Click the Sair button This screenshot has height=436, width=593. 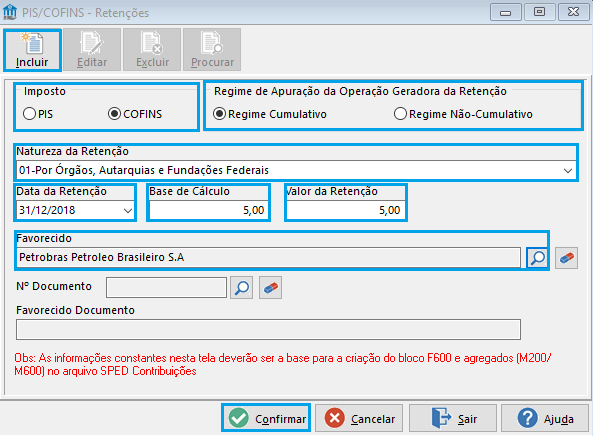pos(453,418)
